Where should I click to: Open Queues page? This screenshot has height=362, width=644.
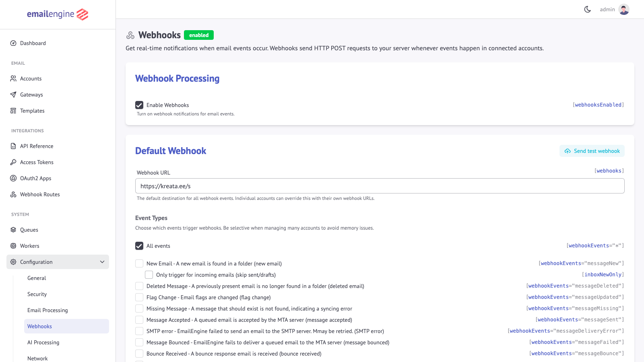(58, 230)
